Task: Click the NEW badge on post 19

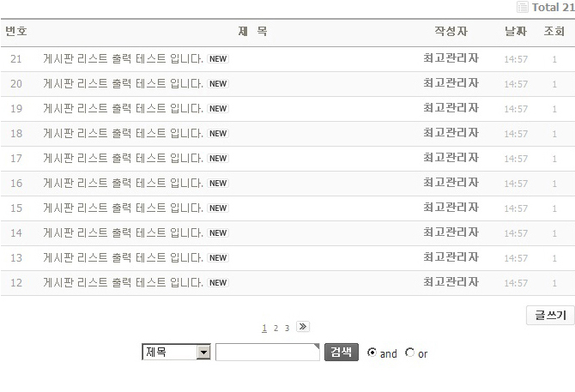Action: tap(218, 109)
